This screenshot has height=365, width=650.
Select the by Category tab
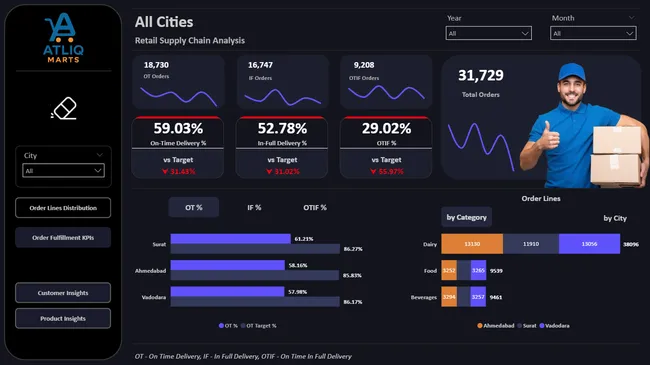click(x=466, y=217)
